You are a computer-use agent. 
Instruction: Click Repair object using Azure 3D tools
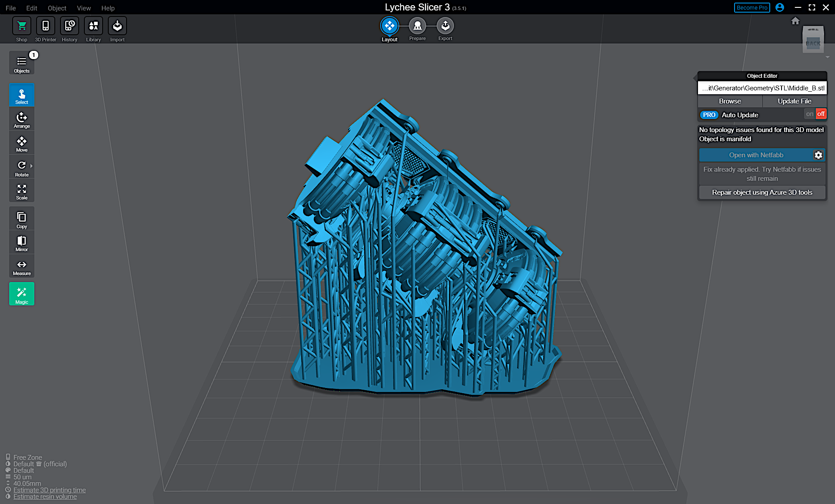pyautogui.click(x=762, y=192)
